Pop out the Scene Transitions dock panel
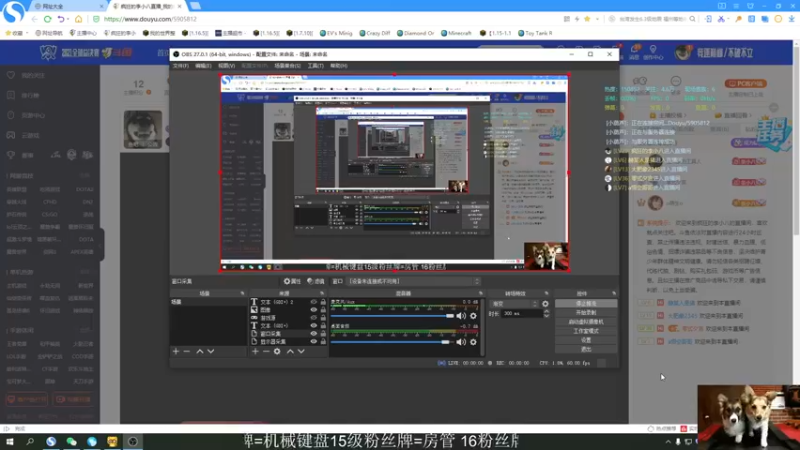Screen dimensions: 800x450 (x=546, y=293)
